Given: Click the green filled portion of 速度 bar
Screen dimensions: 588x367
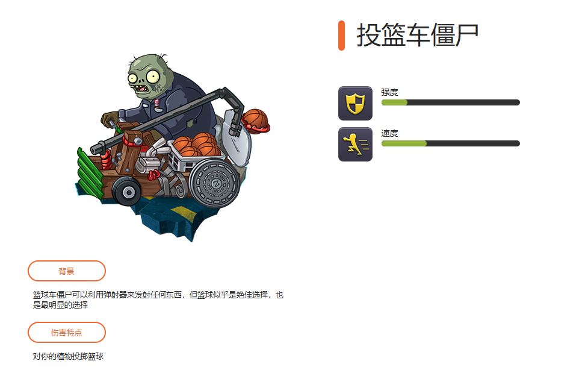Looking at the screenshot, I should (404, 143).
